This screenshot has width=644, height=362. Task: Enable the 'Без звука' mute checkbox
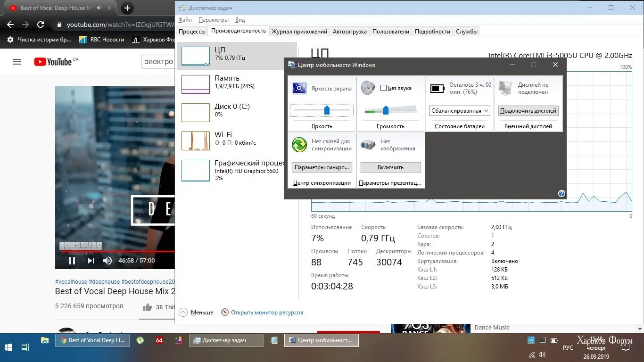383,88
